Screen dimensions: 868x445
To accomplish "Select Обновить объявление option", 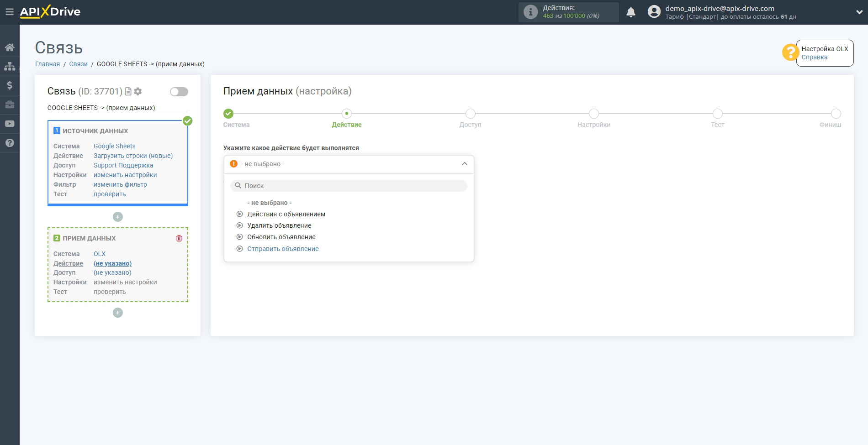I will click(281, 237).
